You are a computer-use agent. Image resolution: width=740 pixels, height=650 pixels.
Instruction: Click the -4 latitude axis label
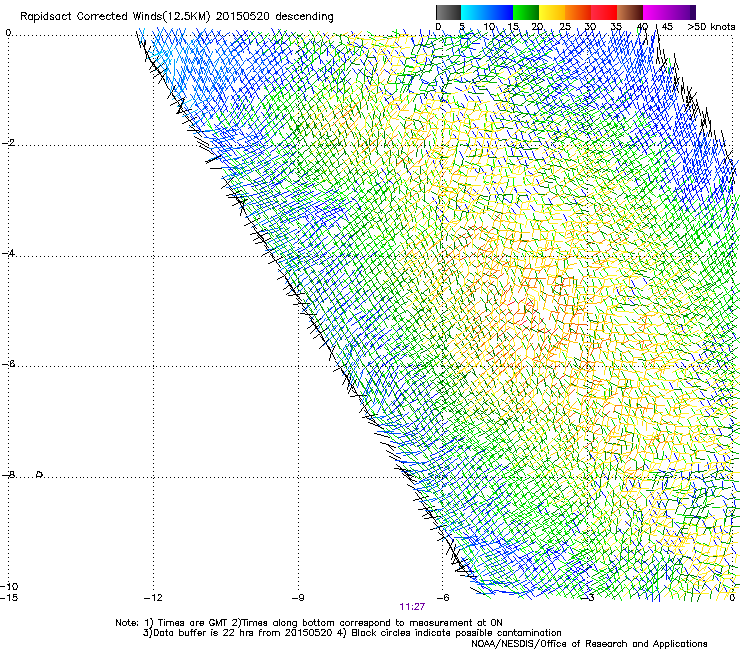pyautogui.click(x=8, y=253)
